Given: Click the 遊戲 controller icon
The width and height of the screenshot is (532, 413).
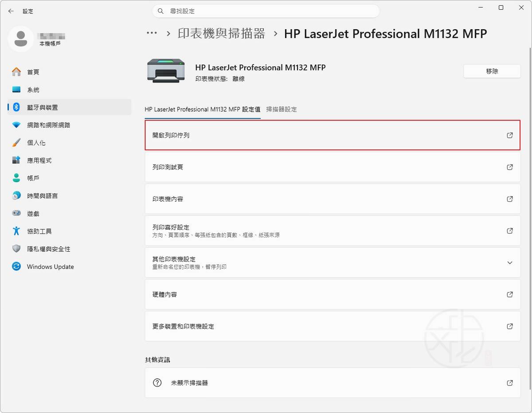Looking at the screenshot, I should pos(16,214).
